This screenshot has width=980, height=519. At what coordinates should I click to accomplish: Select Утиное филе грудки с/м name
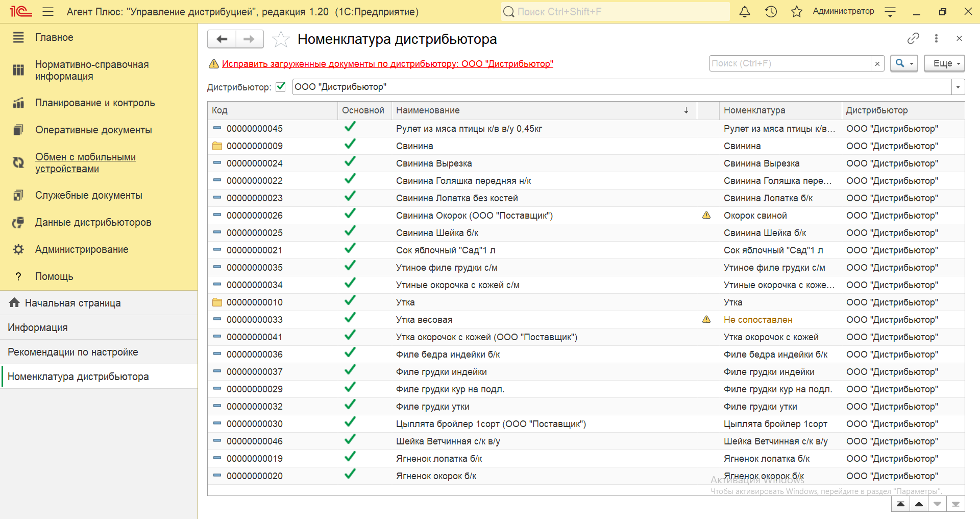tap(447, 268)
